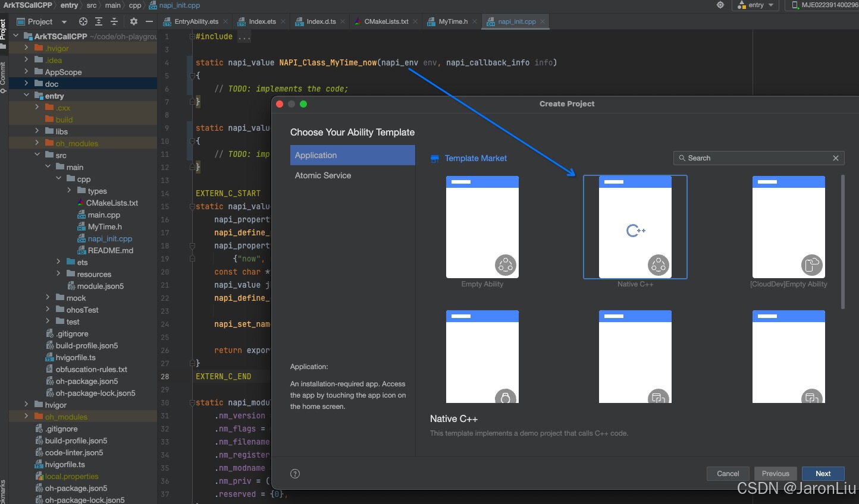Image resolution: width=859 pixels, height=504 pixels.
Task: Switch to the CMakeLists.txt editor tab
Action: click(385, 21)
